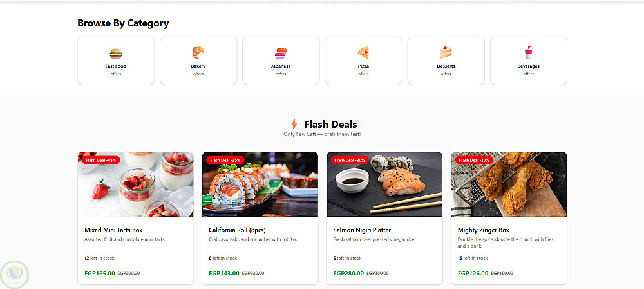
Task: Click the Flash Deal -45% badge
Action: point(101,160)
